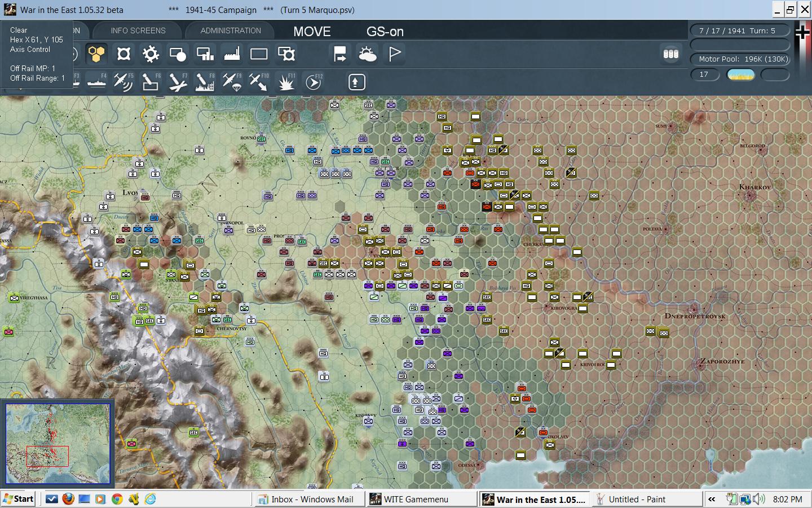Viewport: 812px width, 508px height.
Task: Click the four-pointed square frame toolbar icon
Action: [123, 54]
